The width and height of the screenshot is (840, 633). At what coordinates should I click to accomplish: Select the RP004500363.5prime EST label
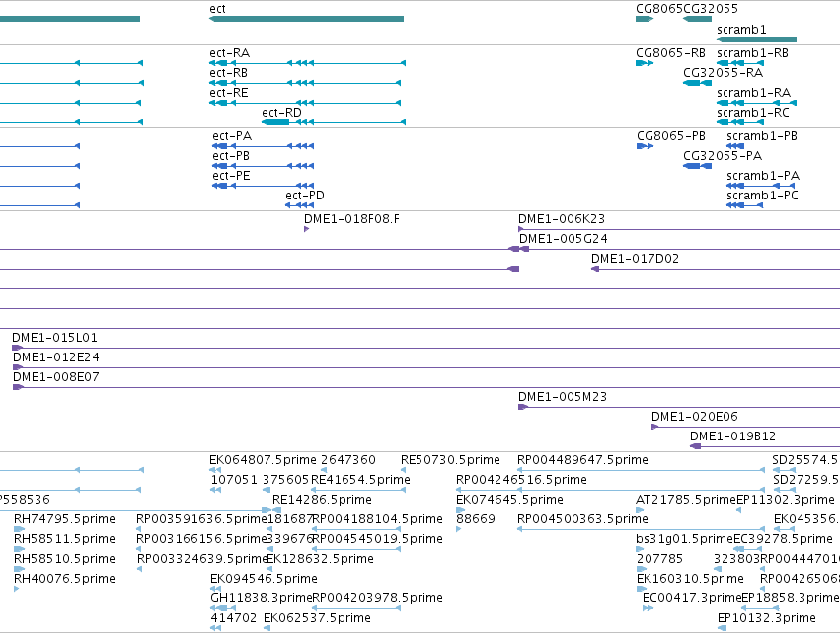(582, 519)
